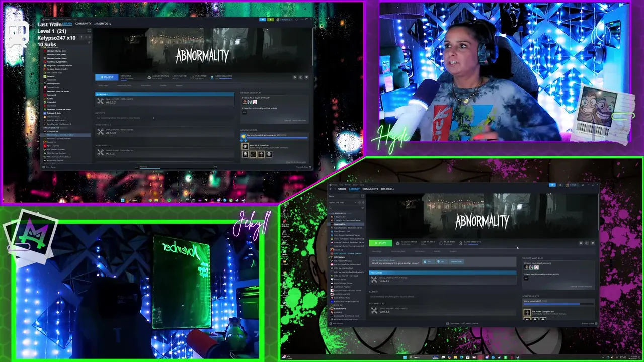
Task: Open the MSHYDE profile tab in top Steam window
Action: tap(103, 24)
